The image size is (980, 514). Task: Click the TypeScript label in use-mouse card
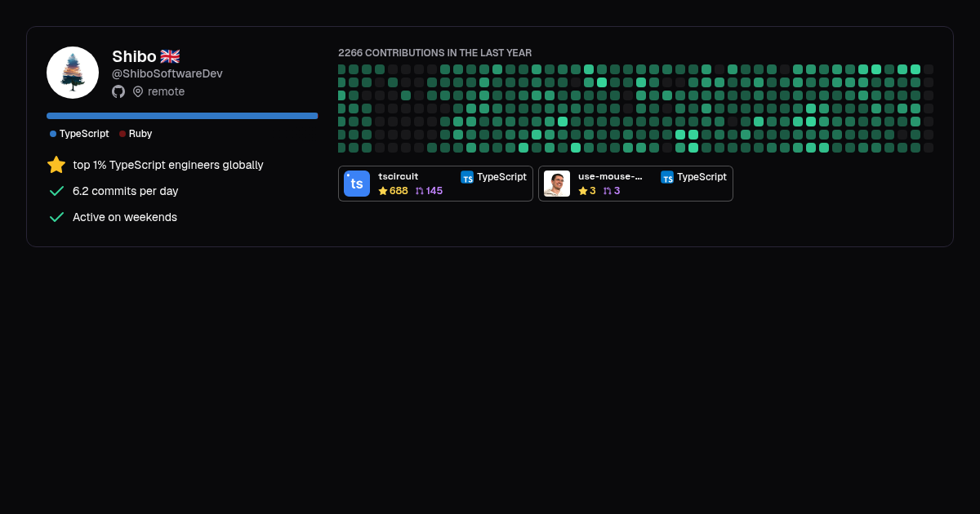pyautogui.click(x=702, y=177)
